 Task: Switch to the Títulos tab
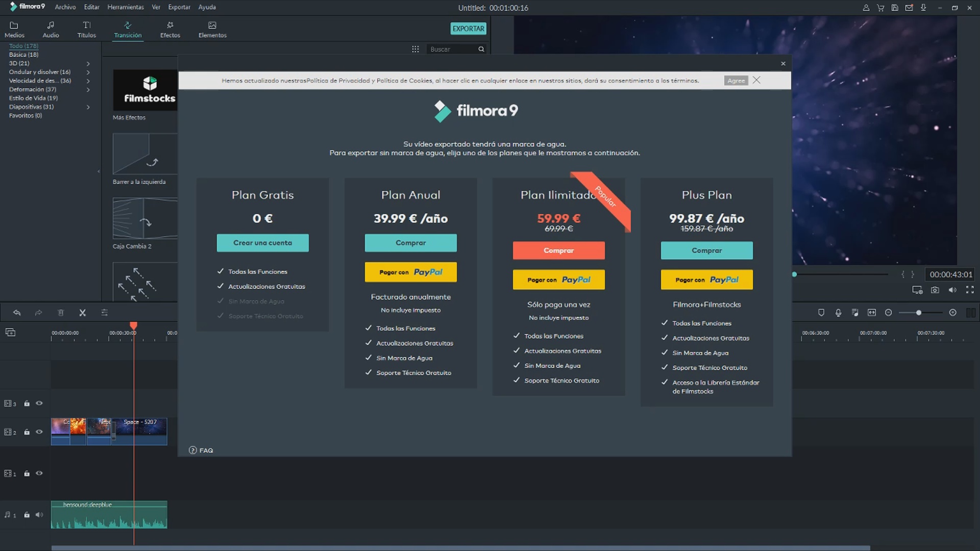(x=87, y=30)
